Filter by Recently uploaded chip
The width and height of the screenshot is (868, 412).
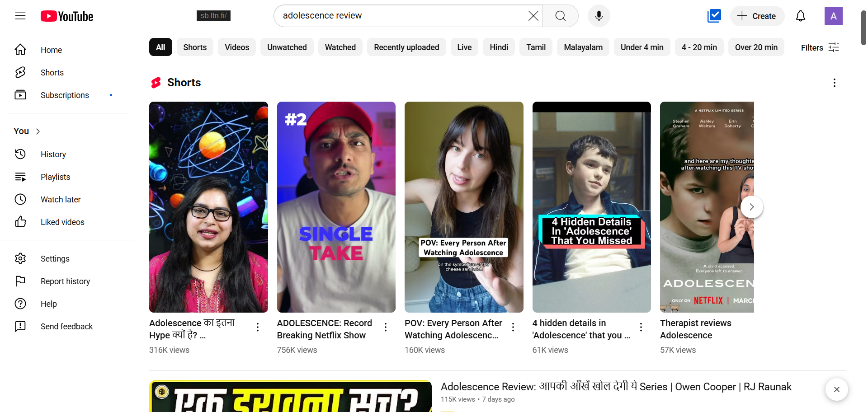(406, 47)
